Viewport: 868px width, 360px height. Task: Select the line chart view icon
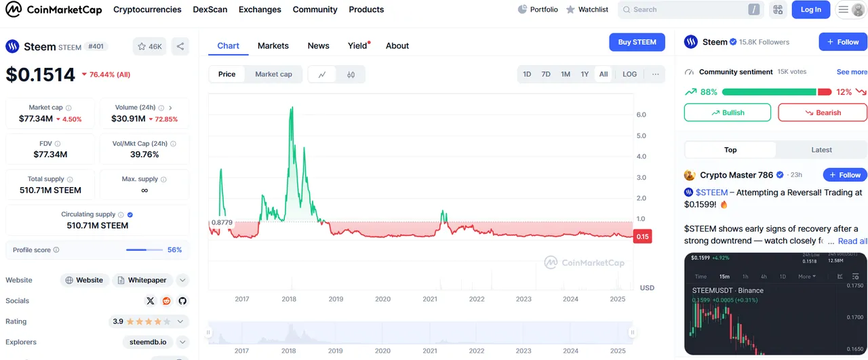tap(322, 75)
